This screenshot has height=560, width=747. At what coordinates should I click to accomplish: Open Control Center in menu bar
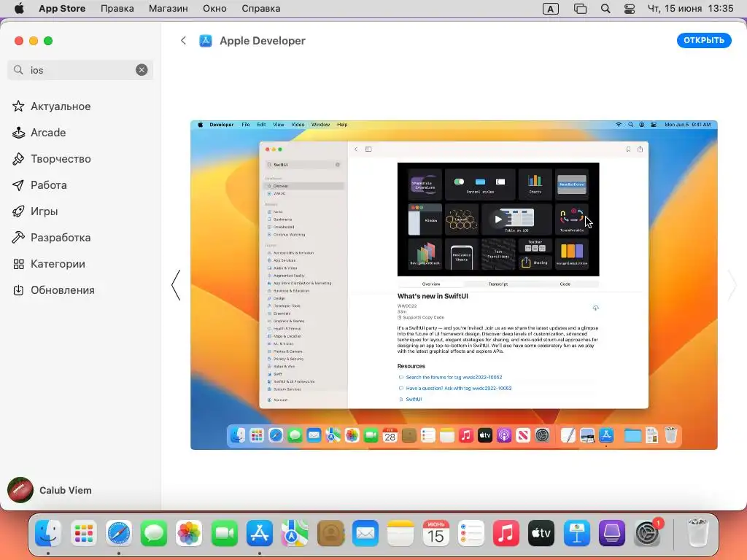630,9
